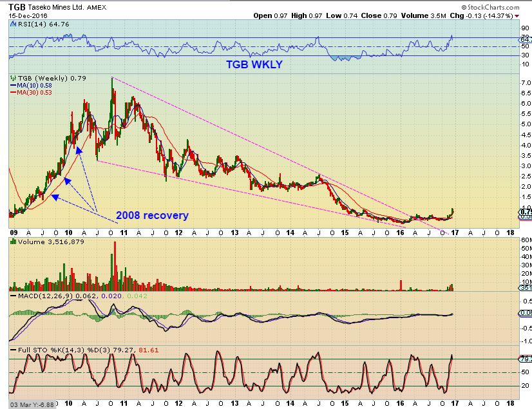532x409 pixels.
Task: Click the 11 year marker on bottom axis
Action: 124,404
